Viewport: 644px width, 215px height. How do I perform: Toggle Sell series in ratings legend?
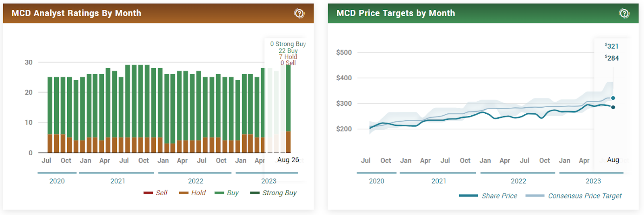point(155,193)
